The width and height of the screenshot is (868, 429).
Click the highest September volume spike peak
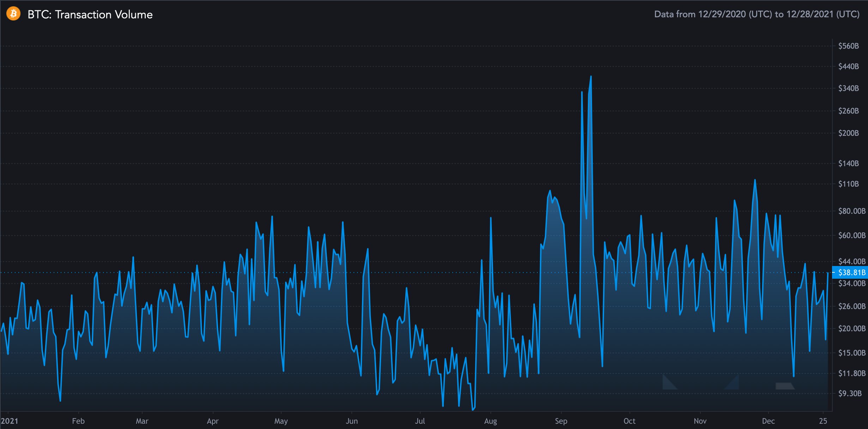(x=591, y=76)
